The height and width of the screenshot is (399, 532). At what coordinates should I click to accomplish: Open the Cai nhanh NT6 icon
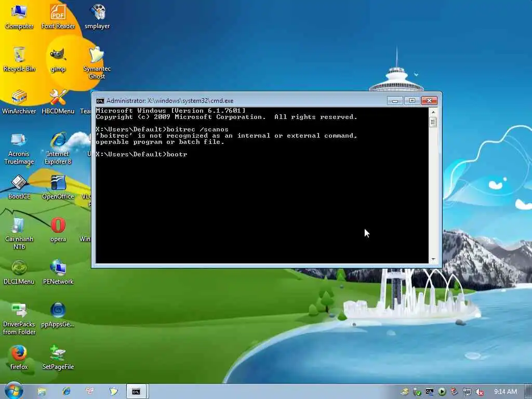[x=19, y=233]
